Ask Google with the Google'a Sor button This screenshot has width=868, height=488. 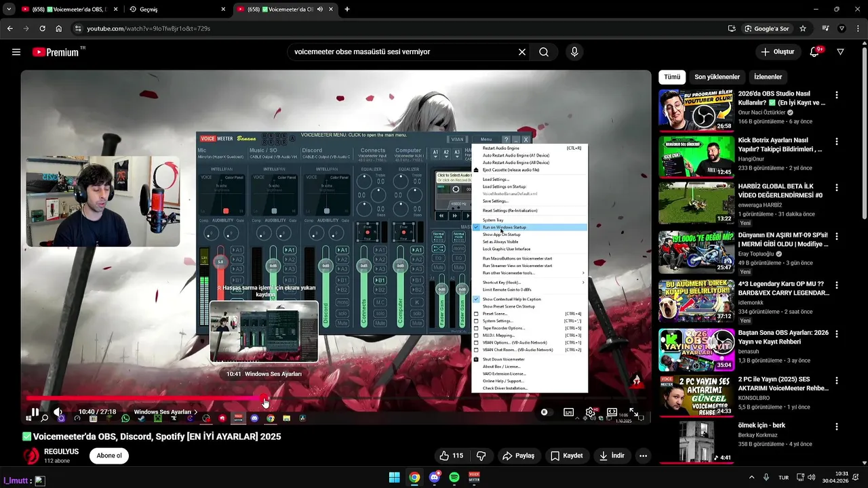tap(767, 28)
